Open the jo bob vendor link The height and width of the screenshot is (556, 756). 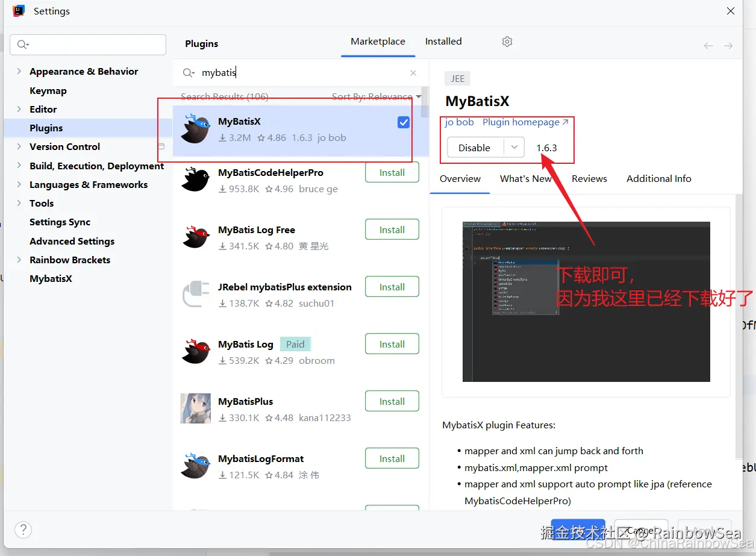(x=460, y=122)
